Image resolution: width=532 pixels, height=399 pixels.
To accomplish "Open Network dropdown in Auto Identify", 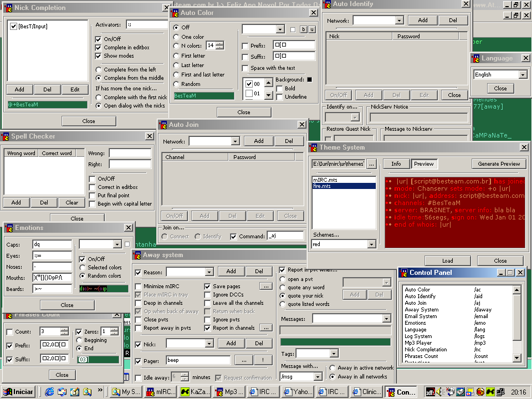I will [400, 21].
